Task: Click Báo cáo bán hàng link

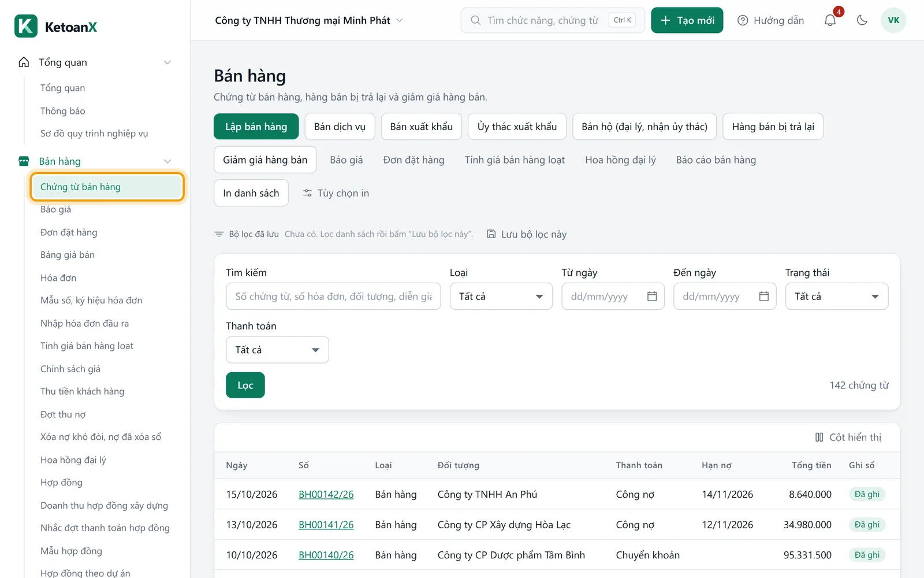Action: click(x=716, y=160)
